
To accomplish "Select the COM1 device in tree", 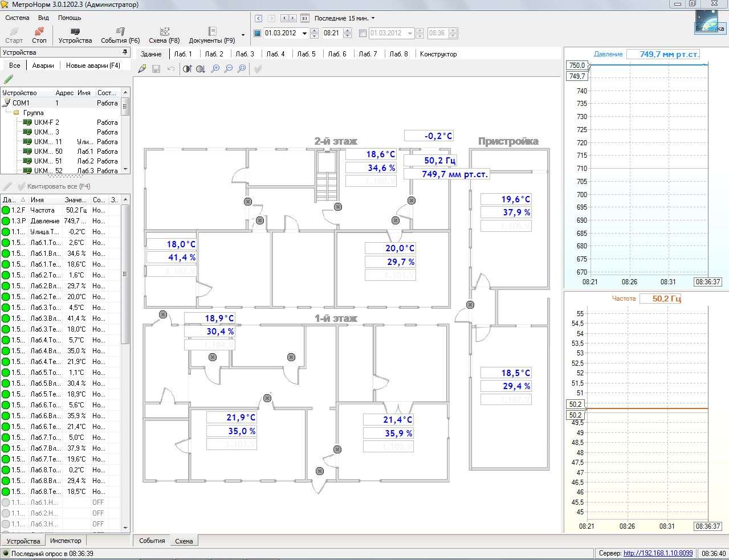I will 21,103.
